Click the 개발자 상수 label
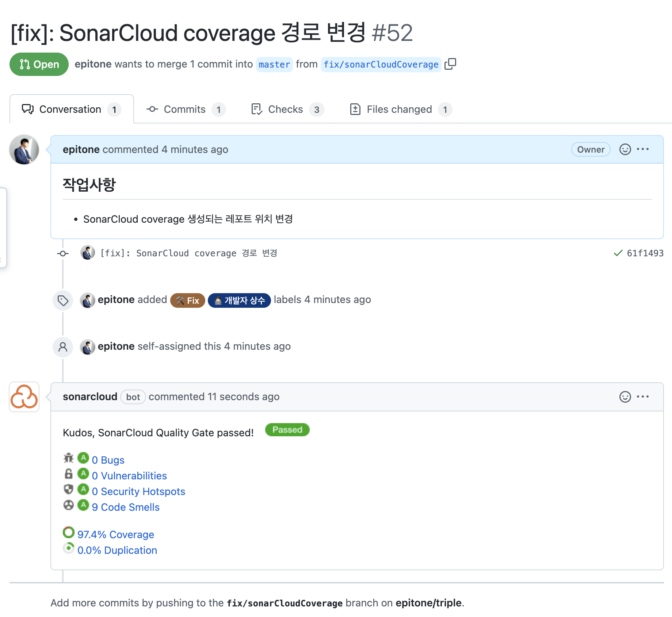The image size is (672, 617). [x=239, y=300]
